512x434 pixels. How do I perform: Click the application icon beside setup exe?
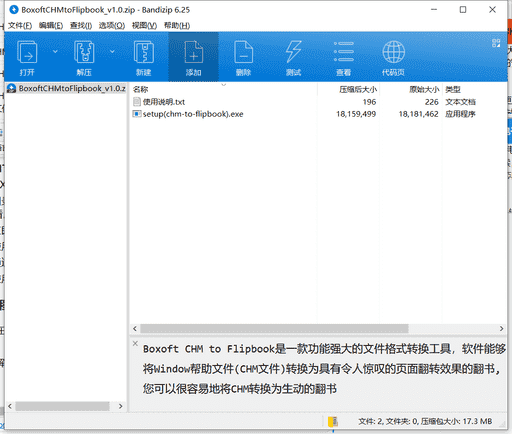tap(137, 114)
